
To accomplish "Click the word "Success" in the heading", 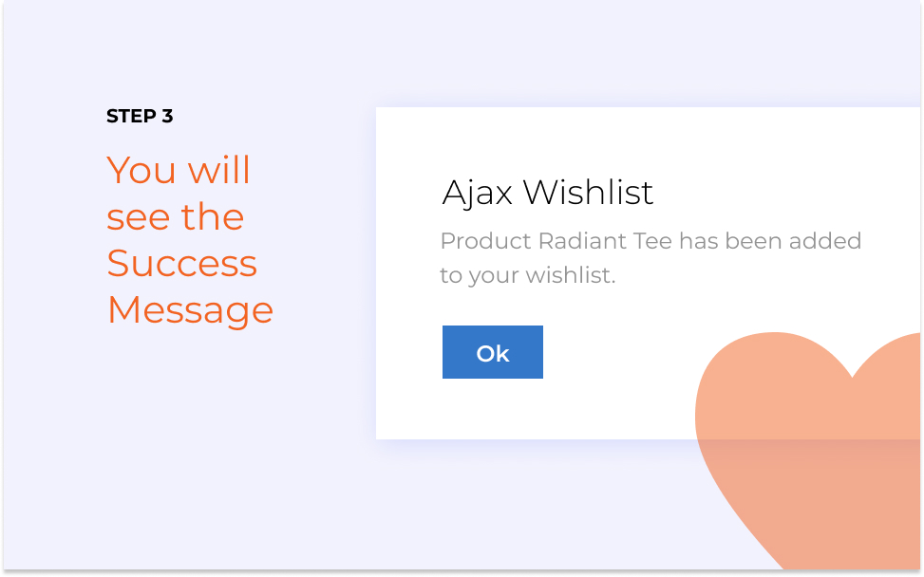I will pyautogui.click(x=181, y=263).
